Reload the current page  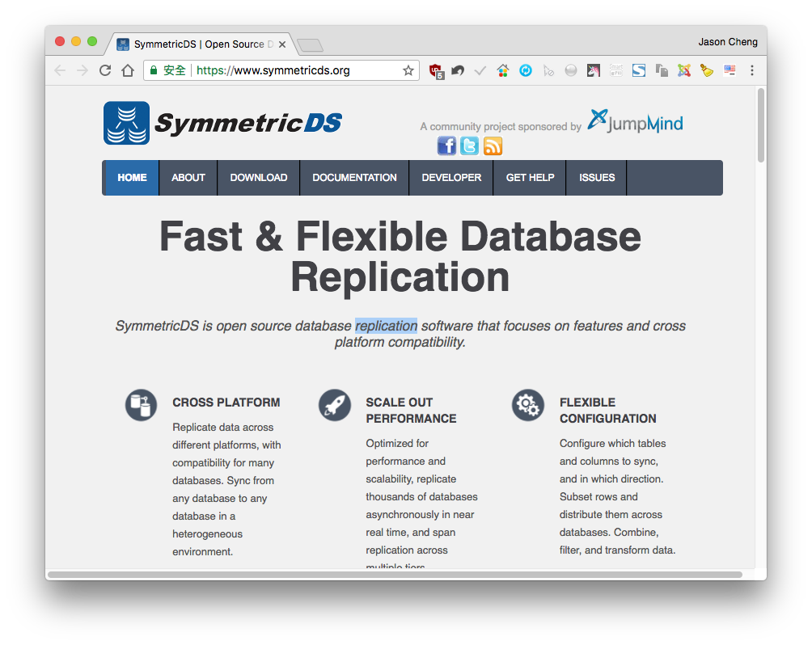pos(105,70)
